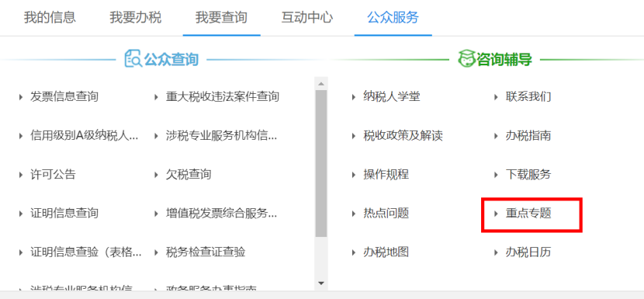Click the 公众查询 section heading text
Viewport: 644px width, 299px height.
click(171, 60)
